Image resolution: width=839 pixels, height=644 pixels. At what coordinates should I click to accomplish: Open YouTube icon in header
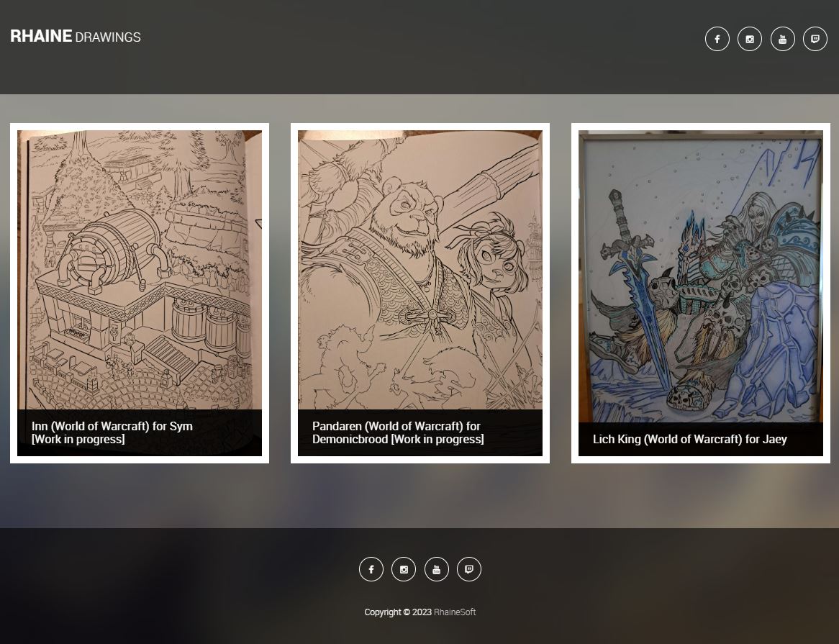(x=782, y=39)
